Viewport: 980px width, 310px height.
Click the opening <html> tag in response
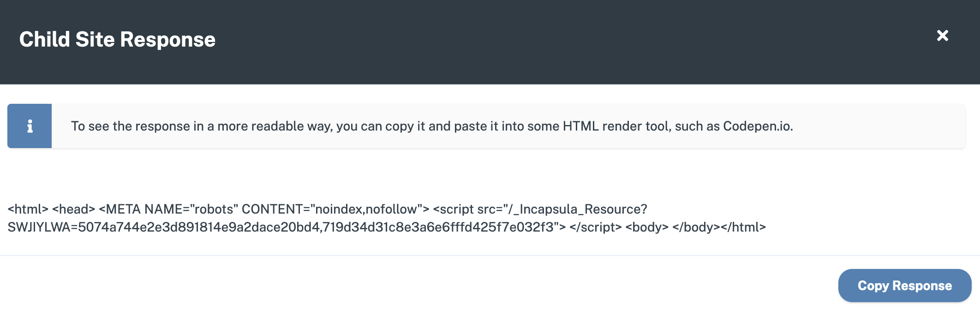tap(28, 209)
